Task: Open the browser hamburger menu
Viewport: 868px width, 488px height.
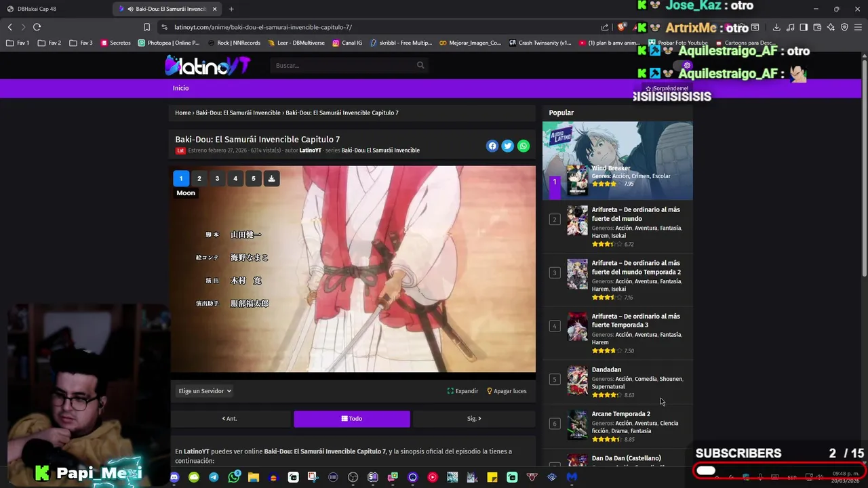Action: coord(859,27)
